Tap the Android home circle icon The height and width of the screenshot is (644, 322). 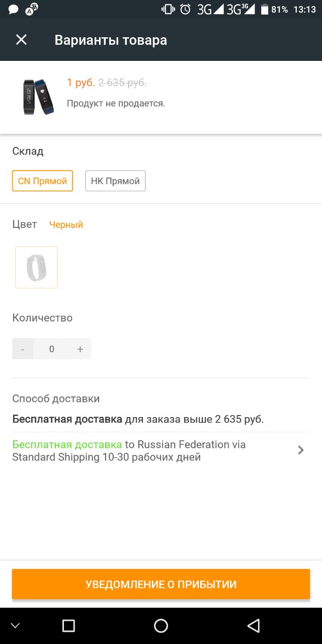pos(161,625)
